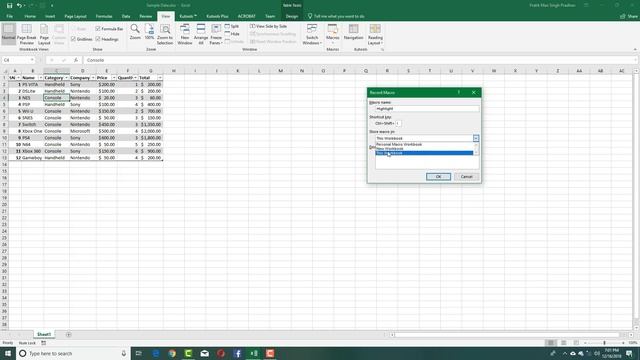Click the horizontal scrollbar
The width and height of the screenshot is (640, 360).
(508, 335)
